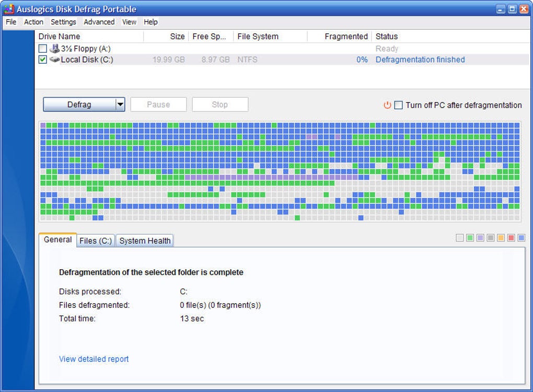The height and width of the screenshot is (392, 533).
Task: Open the Advanced menu
Action: coord(99,22)
